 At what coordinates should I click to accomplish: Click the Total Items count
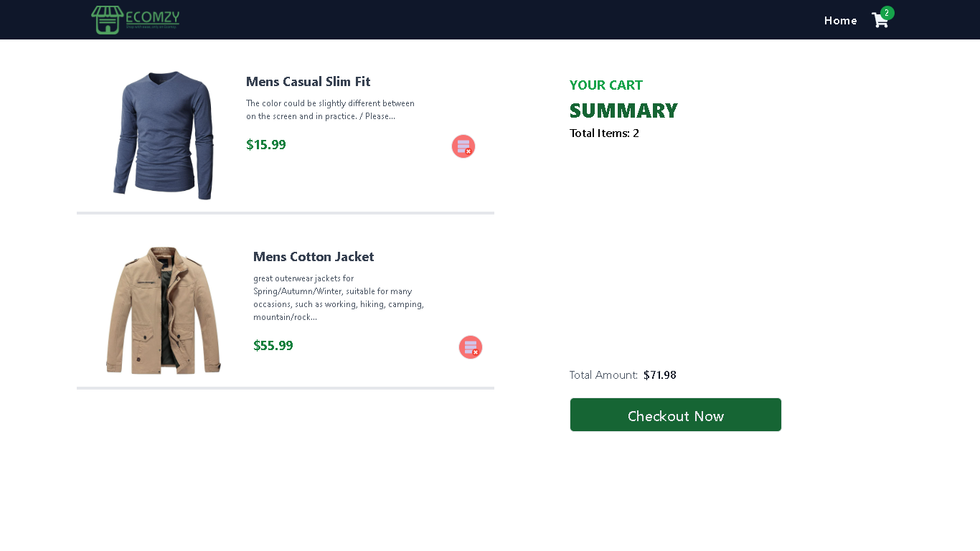pos(604,133)
